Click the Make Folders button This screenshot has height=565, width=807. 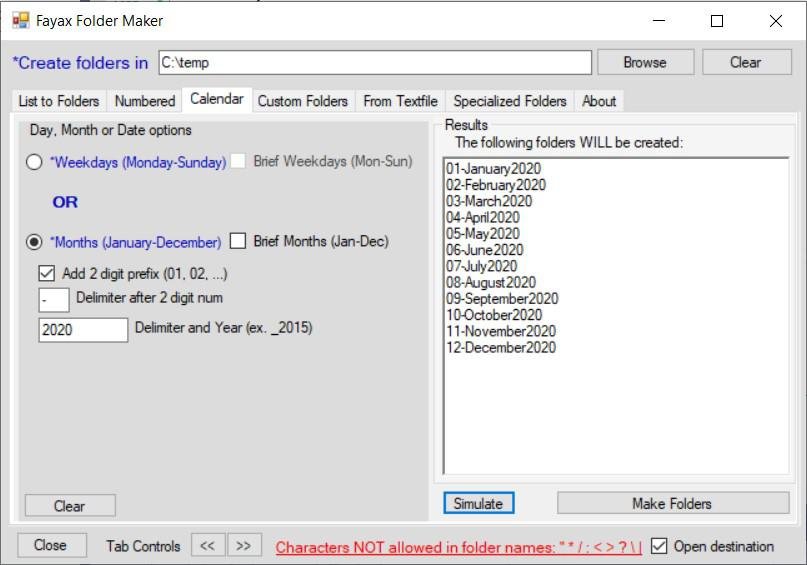673,503
